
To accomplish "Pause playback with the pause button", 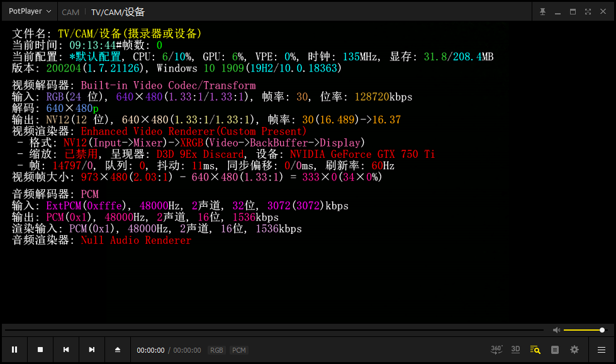I will point(14,350).
